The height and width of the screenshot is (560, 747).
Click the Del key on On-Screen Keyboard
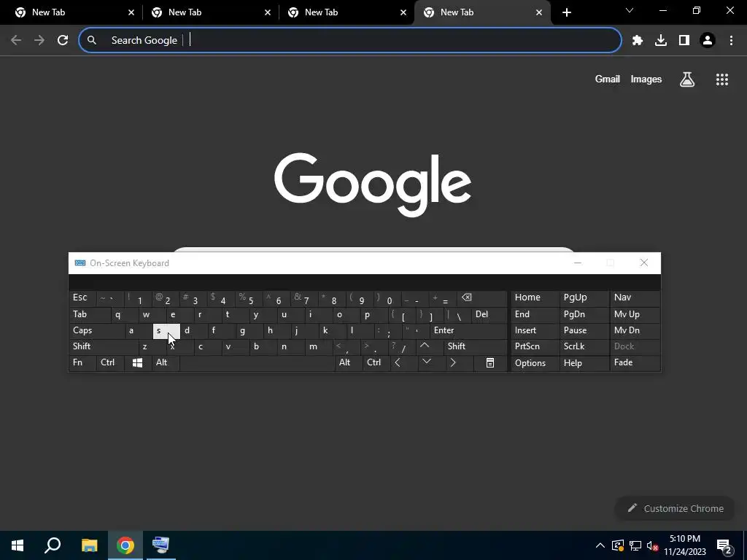click(x=489, y=314)
